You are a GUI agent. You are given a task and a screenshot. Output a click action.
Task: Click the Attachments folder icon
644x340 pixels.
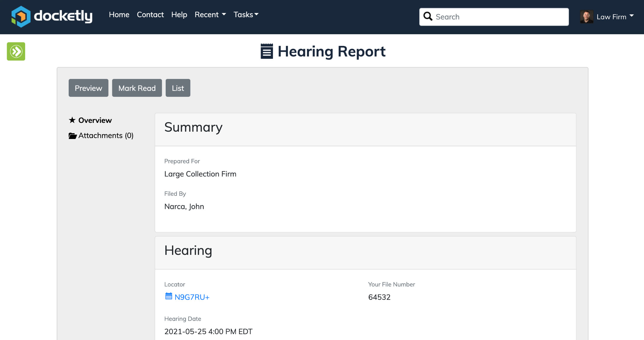coord(72,135)
